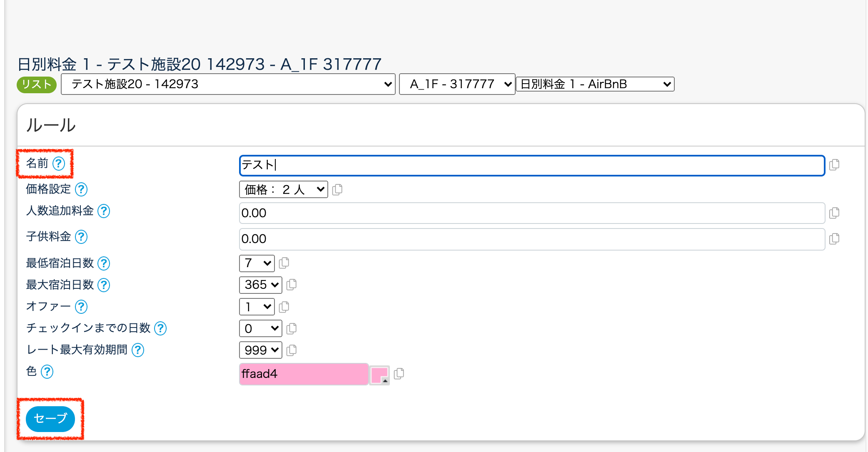Viewport: 868px width, 452px height.
Task: Expand the A_1F - 317777 room dropdown
Action: tap(457, 84)
